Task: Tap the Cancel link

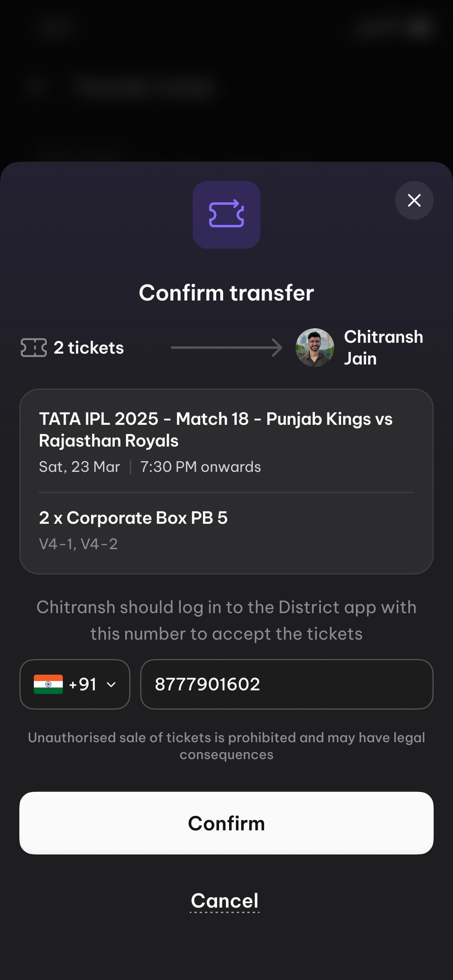Action: click(x=225, y=901)
